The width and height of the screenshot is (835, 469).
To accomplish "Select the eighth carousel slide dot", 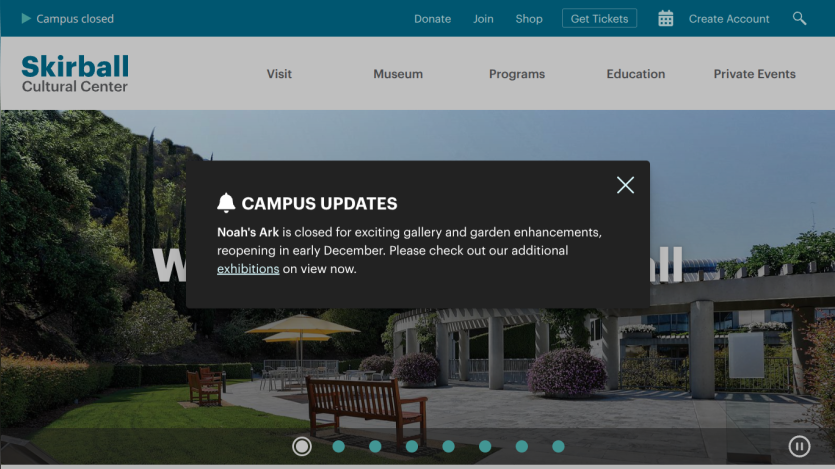I will click(x=558, y=446).
